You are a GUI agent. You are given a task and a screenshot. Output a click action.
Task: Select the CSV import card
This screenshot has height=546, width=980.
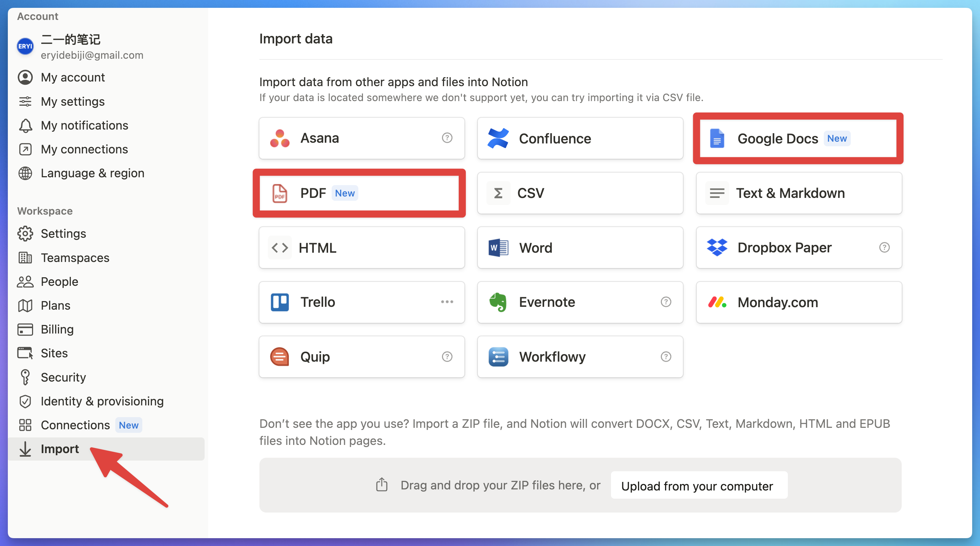(580, 193)
